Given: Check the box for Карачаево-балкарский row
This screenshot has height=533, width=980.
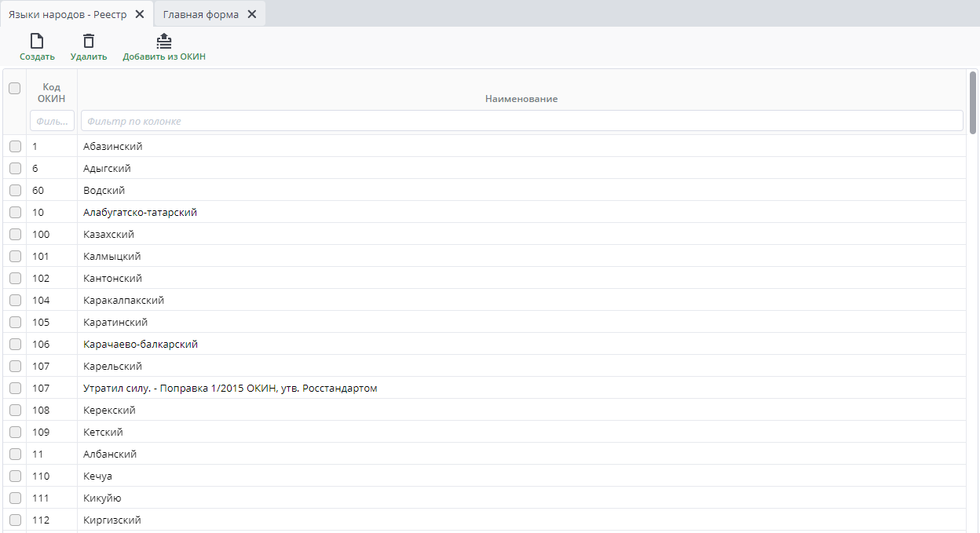Looking at the screenshot, I should tap(15, 344).
